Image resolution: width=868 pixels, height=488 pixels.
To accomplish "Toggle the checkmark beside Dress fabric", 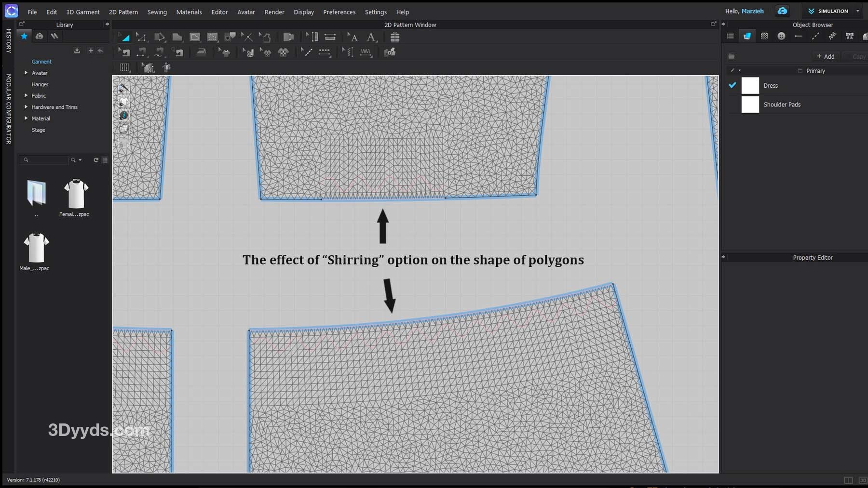I will tap(732, 85).
